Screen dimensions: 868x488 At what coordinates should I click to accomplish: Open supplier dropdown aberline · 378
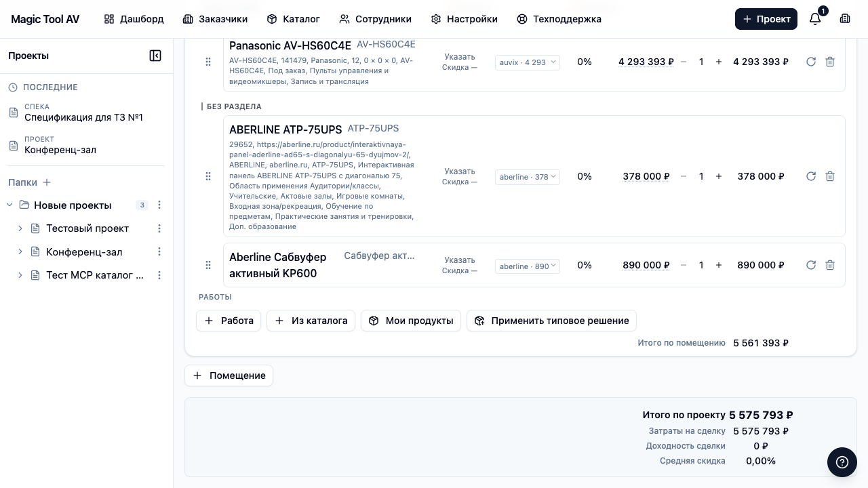pos(528,177)
